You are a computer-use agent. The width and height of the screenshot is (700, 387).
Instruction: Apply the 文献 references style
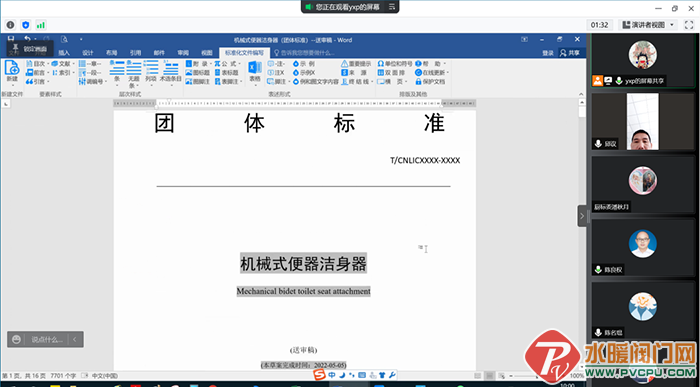point(62,64)
